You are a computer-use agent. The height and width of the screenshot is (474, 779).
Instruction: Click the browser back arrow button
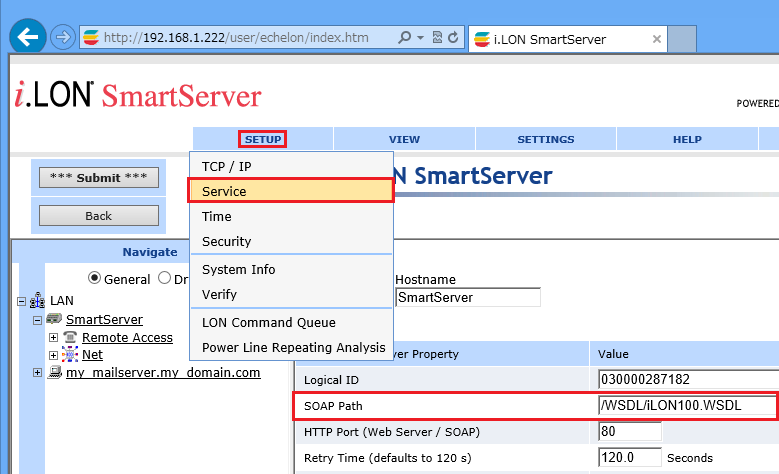point(28,38)
